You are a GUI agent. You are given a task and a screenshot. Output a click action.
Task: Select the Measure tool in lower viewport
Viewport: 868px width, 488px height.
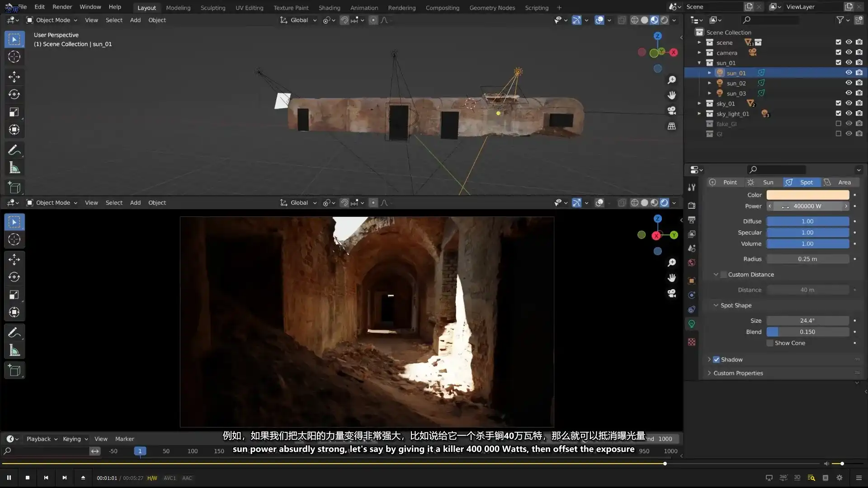point(14,350)
